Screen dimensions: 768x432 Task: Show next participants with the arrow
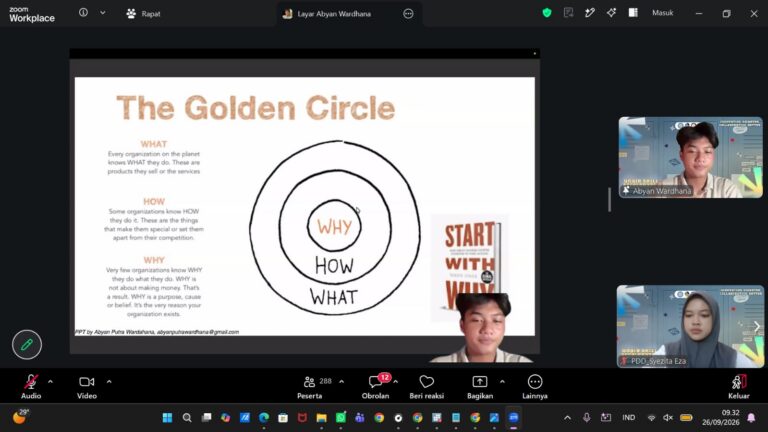[x=757, y=326]
